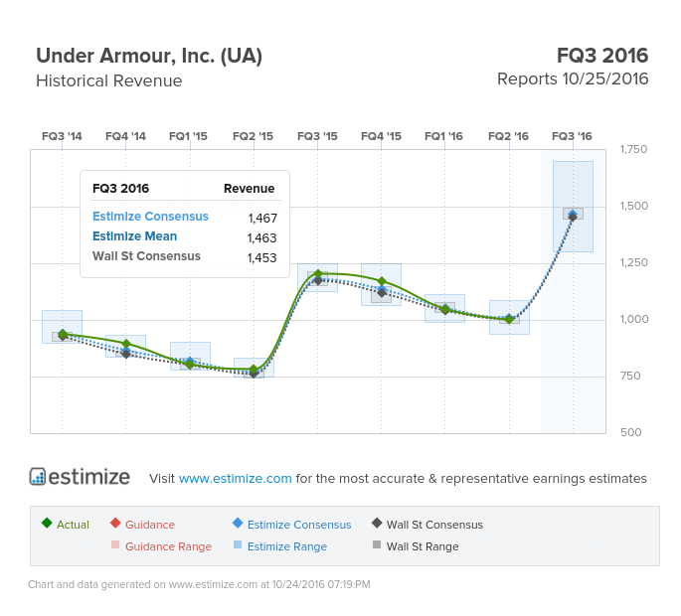This screenshot has height=616, width=681.
Task: Click the 1,467 consensus value
Action: click(262, 218)
